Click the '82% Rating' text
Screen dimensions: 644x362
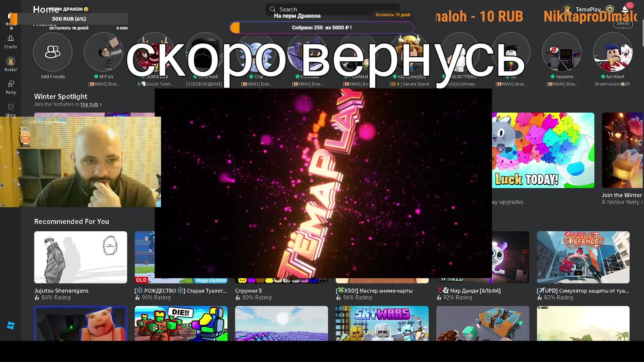tap(558, 297)
